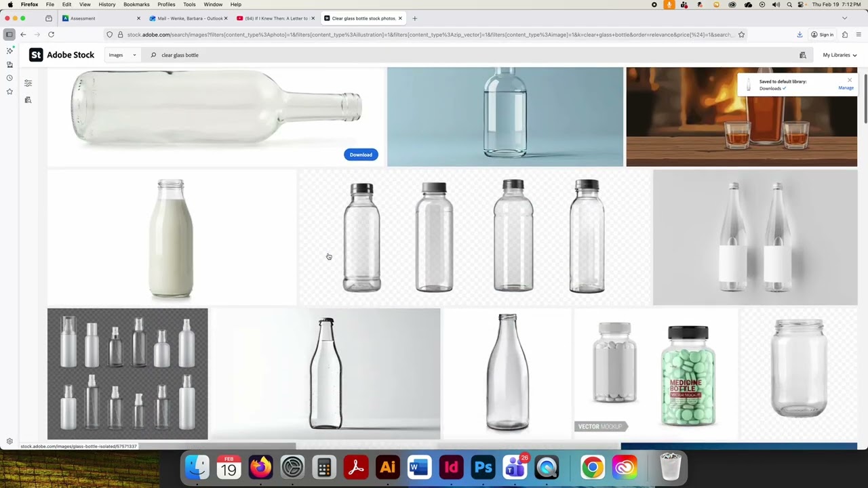Open Firefox View tab icon

point(49,18)
